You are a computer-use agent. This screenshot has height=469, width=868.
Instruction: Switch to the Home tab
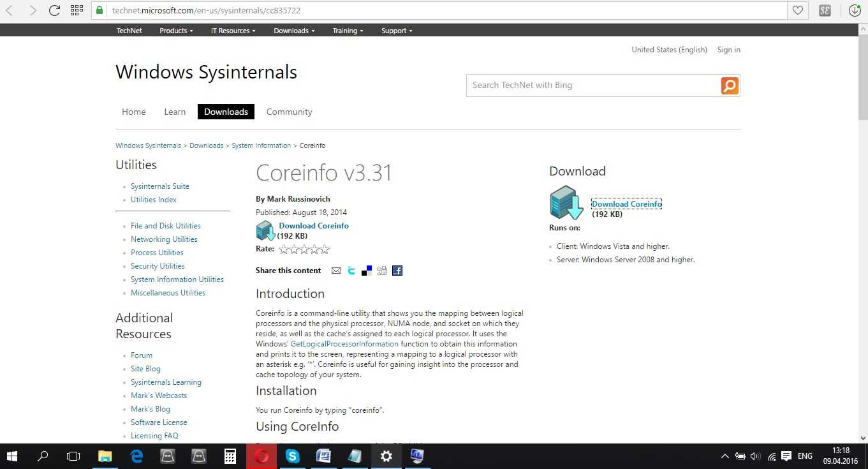[x=134, y=112]
